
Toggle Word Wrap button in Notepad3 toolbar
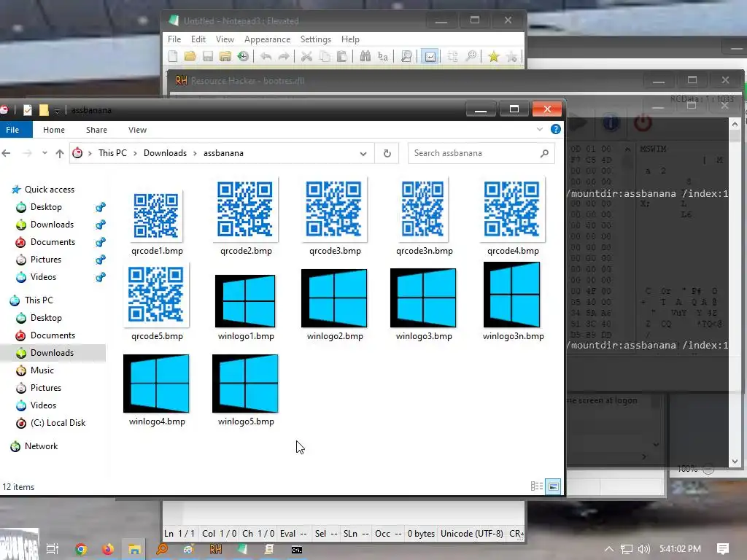point(430,57)
